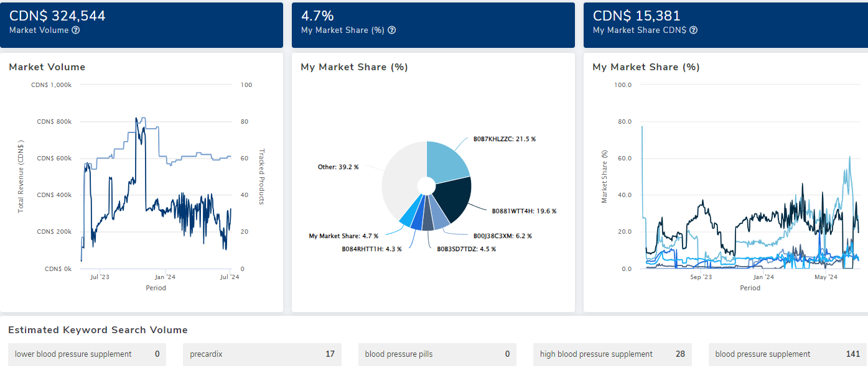
Task: Click the 28 search volume value
Action: tap(680, 354)
